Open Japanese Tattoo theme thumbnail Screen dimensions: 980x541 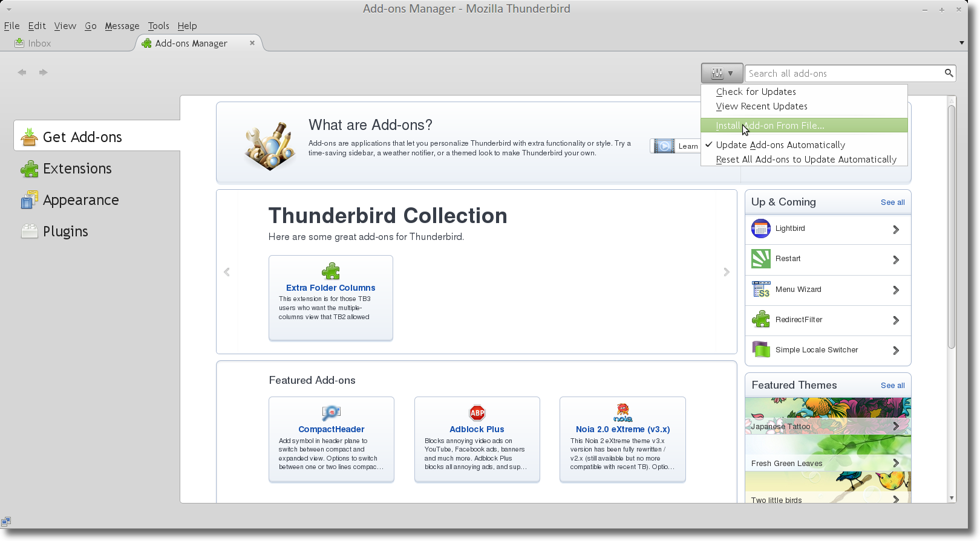pyautogui.click(x=828, y=416)
